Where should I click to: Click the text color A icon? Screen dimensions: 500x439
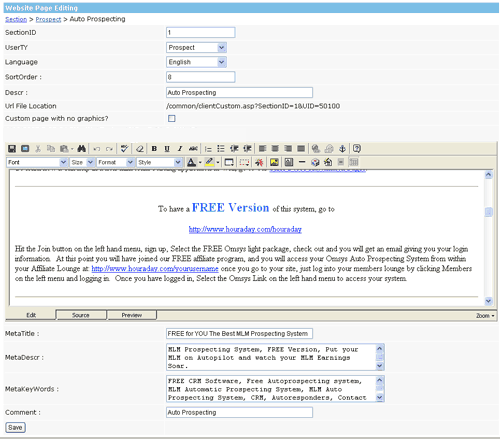point(191,162)
